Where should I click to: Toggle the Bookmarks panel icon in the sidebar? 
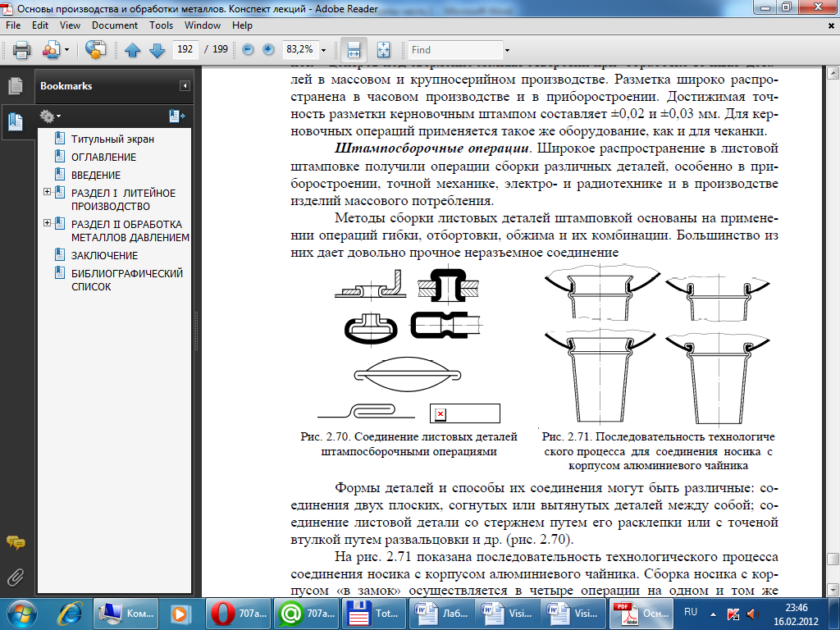click(16, 122)
